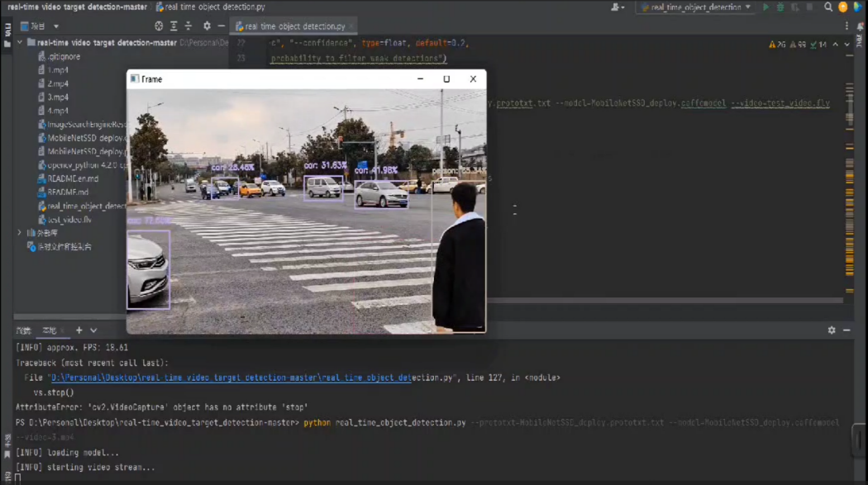Run the real_time_object_detection configuration
Image resolution: width=868 pixels, height=485 pixels.
[765, 7]
